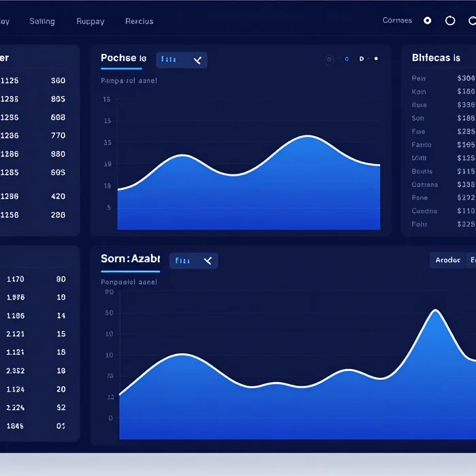Click the $292 amount in Bhfecas list
The width and height of the screenshot is (476, 476).
[x=466, y=197]
